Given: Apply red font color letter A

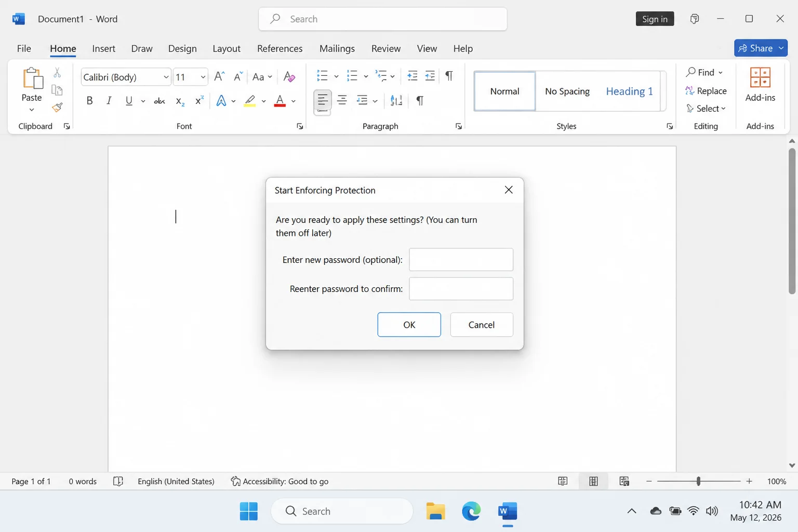Looking at the screenshot, I should (280, 101).
